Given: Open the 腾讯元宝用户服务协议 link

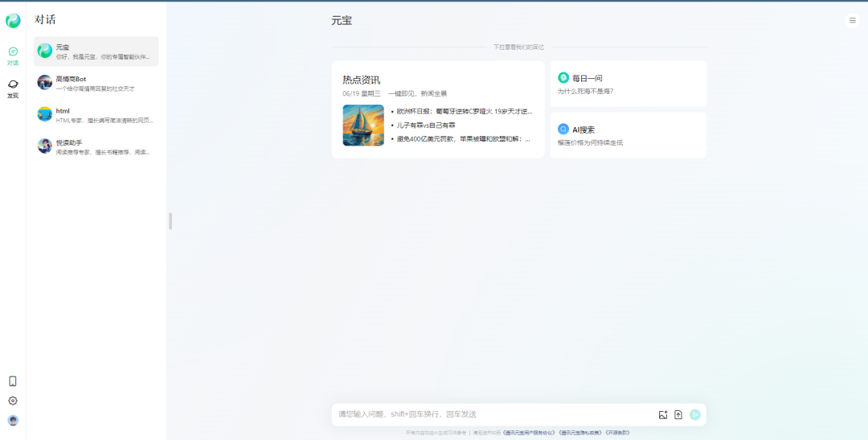Looking at the screenshot, I should (529, 433).
